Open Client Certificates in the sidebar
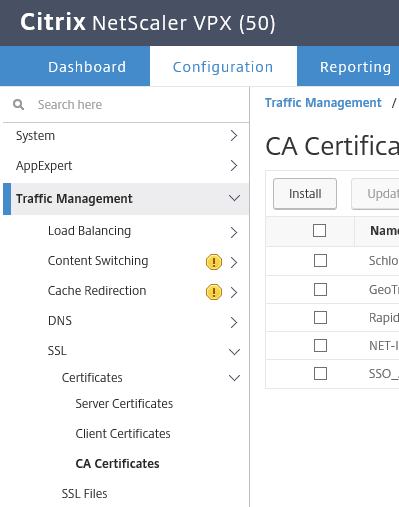The width and height of the screenshot is (399, 507). tap(123, 434)
